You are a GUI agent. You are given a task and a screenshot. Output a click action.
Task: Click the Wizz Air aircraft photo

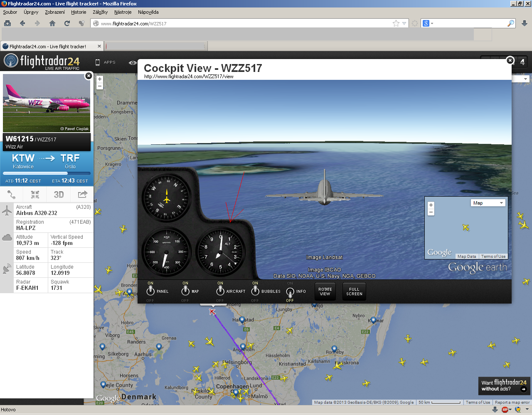click(47, 103)
